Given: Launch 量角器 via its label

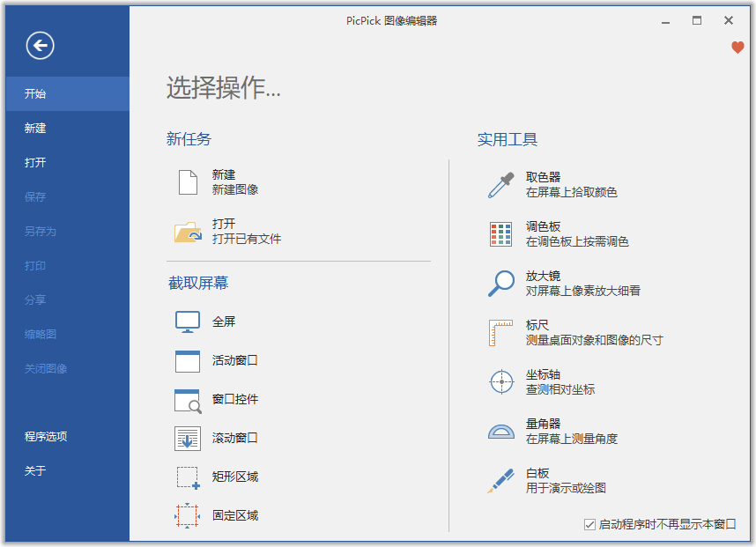Looking at the screenshot, I should click(x=544, y=424).
